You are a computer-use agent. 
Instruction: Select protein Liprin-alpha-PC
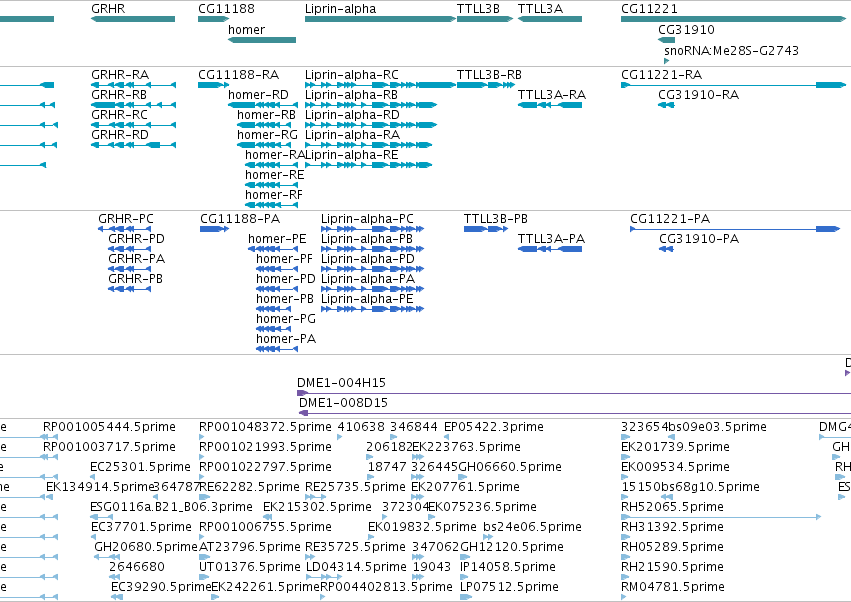click(372, 229)
